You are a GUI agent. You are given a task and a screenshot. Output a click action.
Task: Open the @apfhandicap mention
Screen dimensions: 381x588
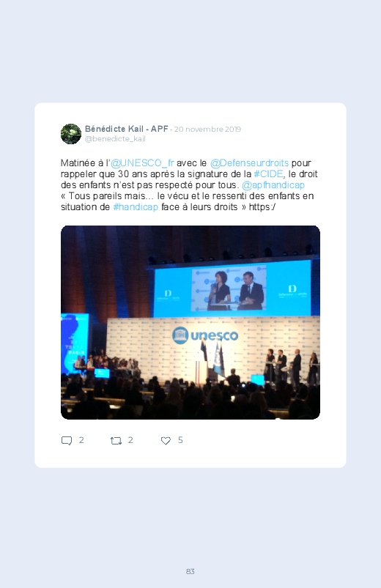pos(273,185)
